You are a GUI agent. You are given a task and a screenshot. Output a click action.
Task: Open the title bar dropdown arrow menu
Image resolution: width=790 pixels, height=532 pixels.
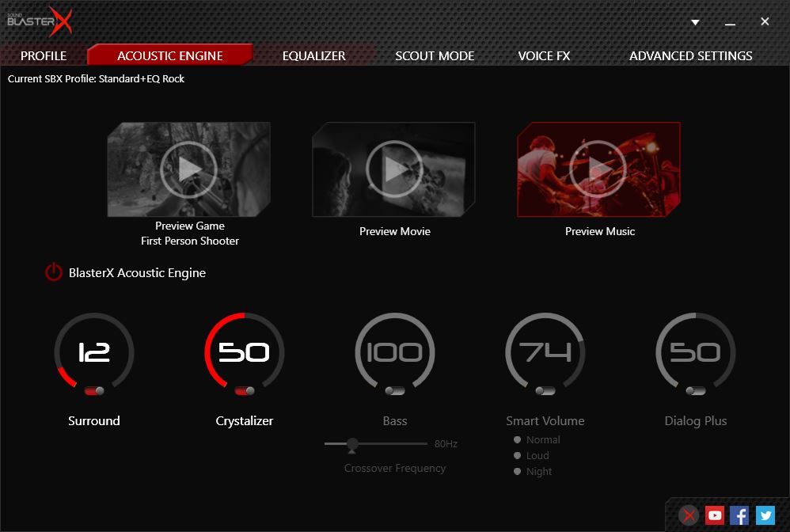pos(695,22)
